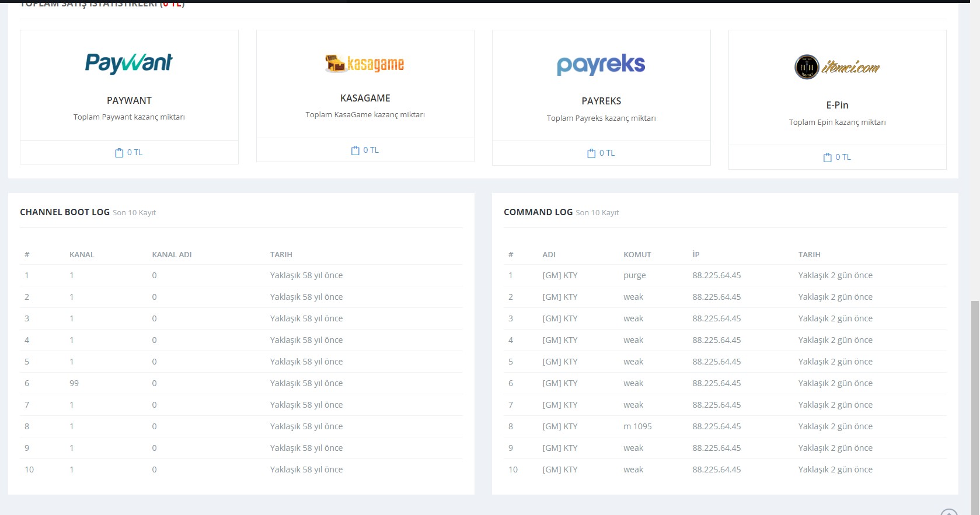Click TARIH header in Channel Boot Log
Viewport: 980px width, 515px height.
pos(281,255)
